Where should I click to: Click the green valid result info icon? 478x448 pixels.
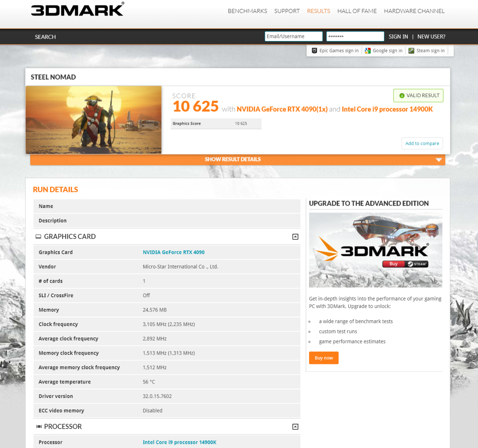[x=402, y=96]
